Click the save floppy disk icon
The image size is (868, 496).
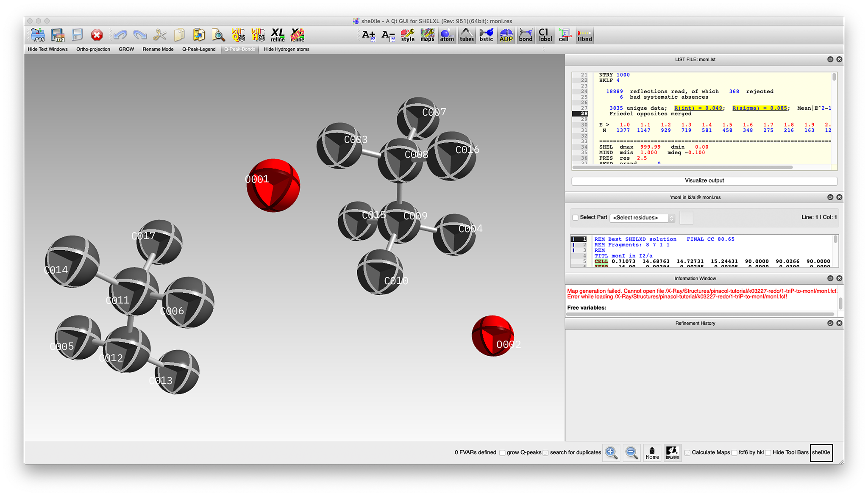pos(77,35)
